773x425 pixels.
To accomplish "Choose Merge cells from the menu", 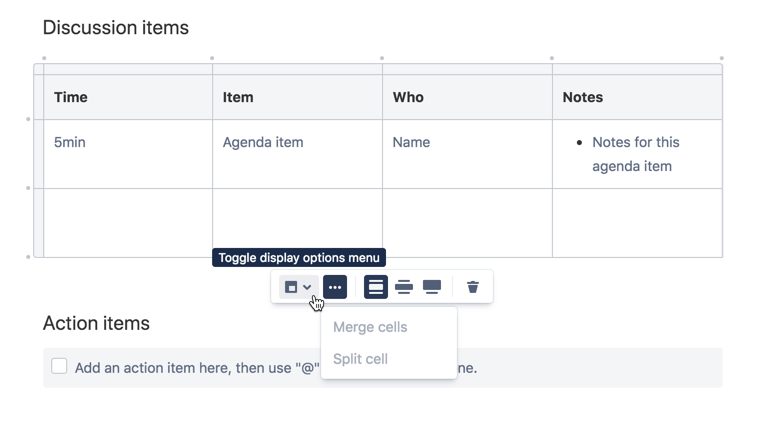I will click(370, 327).
